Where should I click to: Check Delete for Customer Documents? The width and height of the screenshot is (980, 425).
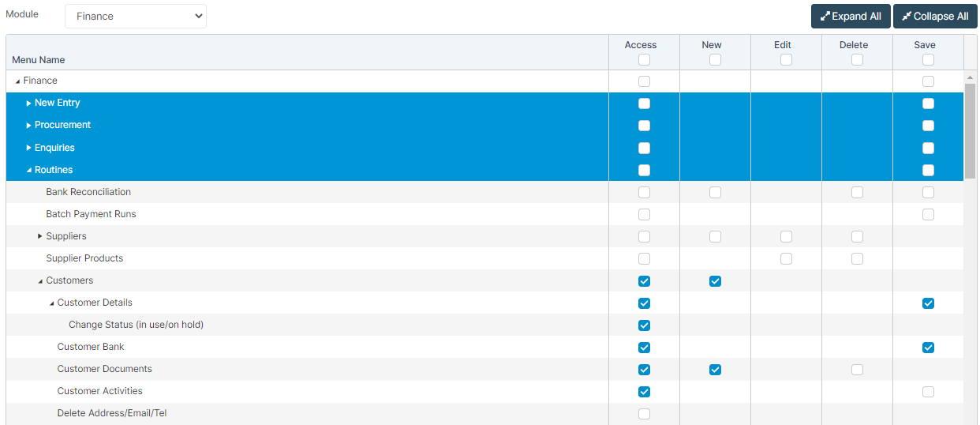click(857, 369)
